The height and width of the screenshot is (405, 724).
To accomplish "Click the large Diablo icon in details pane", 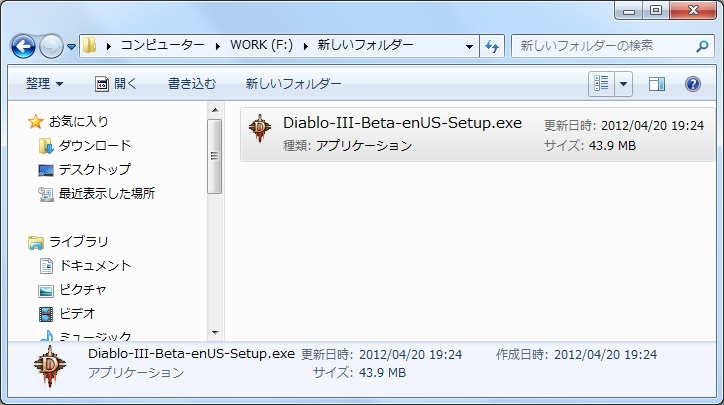I will 50,367.
